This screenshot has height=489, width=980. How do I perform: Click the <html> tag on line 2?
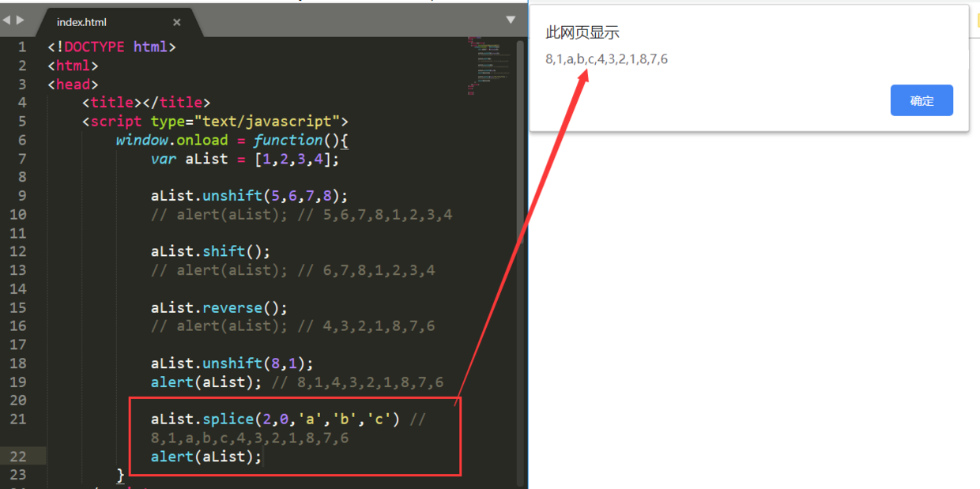pos(73,66)
